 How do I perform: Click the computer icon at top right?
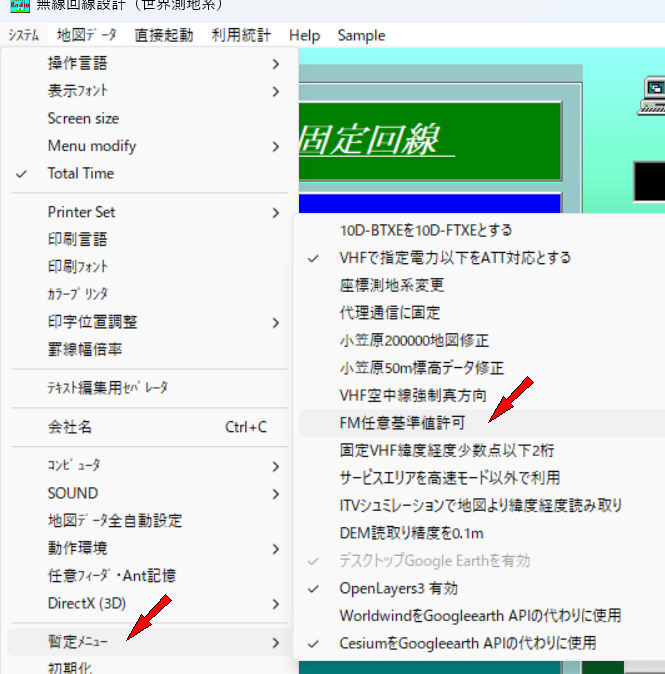pyautogui.click(x=651, y=97)
